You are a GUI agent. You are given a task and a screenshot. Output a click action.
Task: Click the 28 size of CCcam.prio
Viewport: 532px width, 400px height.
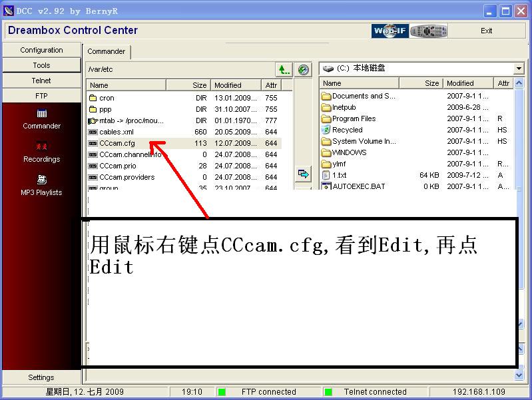click(x=202, y=166)
